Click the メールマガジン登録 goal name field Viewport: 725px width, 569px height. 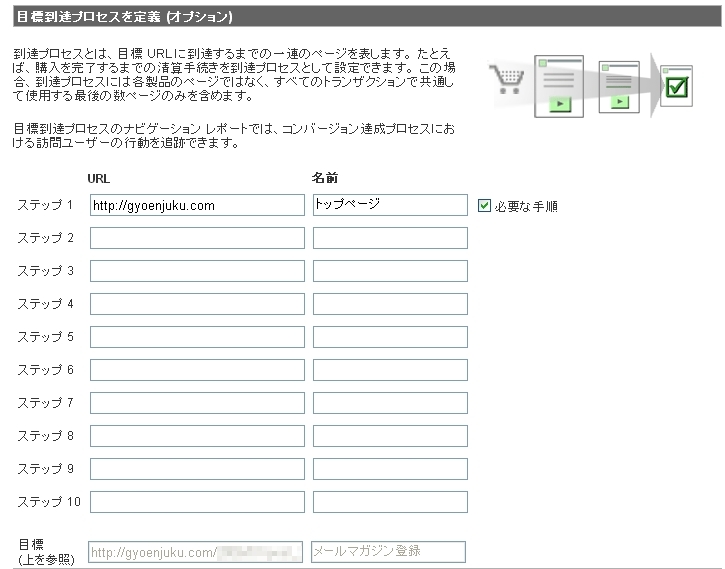pyautogui.click(x=388, y=552)
